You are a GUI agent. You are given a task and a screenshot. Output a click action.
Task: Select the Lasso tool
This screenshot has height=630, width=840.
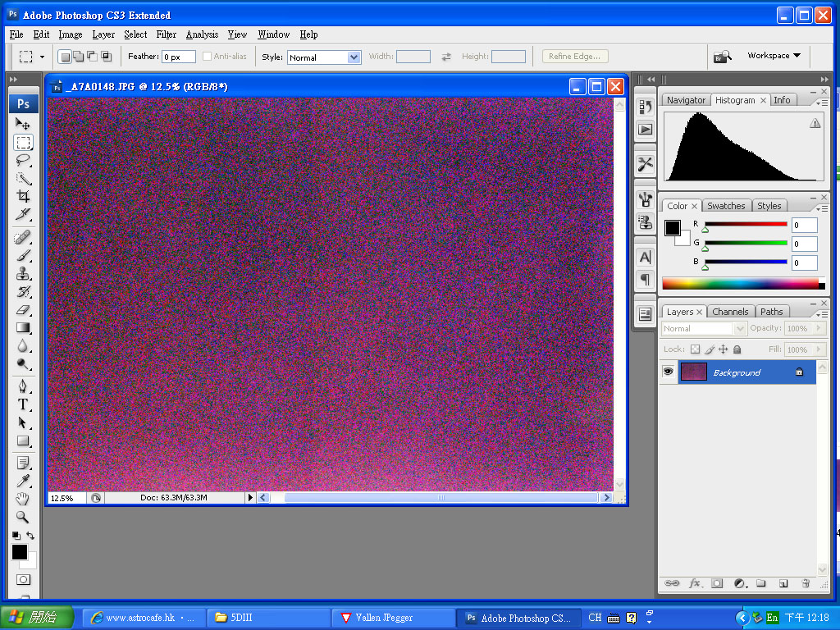pos(23,161)
